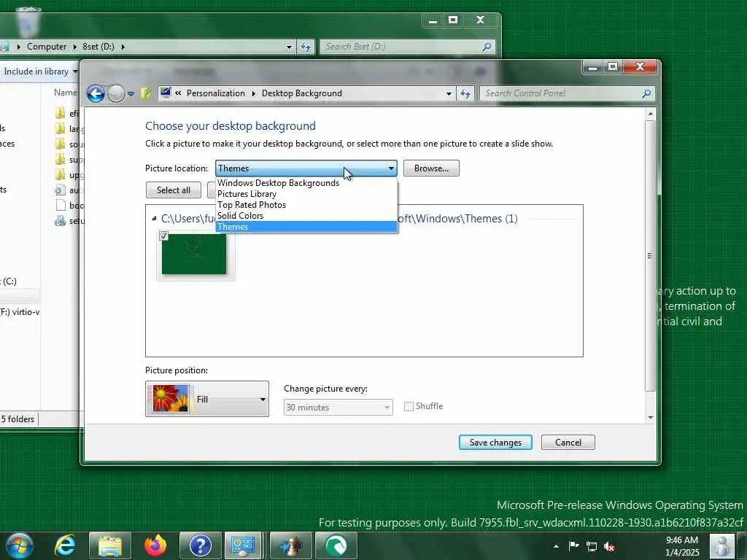Screen dimensions: 747x560
Task: Click the Select all button
Action: (x=174, y=190)
